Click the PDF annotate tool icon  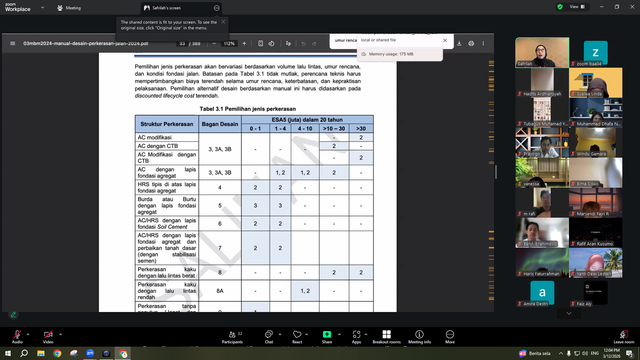(x=288, y=43)
